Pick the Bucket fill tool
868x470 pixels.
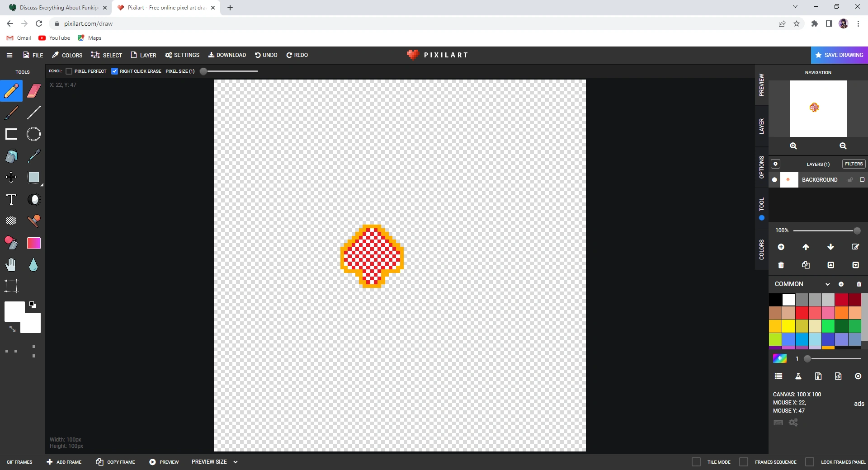pos(11,156)
